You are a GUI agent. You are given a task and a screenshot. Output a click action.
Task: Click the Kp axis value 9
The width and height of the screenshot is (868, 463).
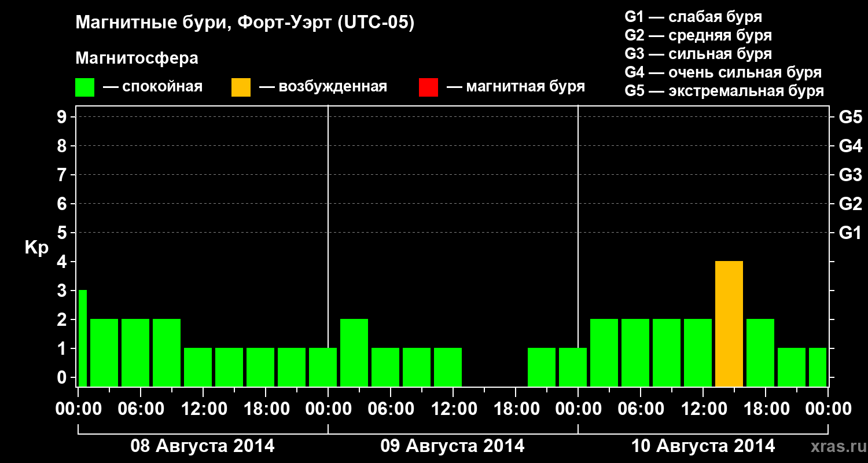pos(63,117)
